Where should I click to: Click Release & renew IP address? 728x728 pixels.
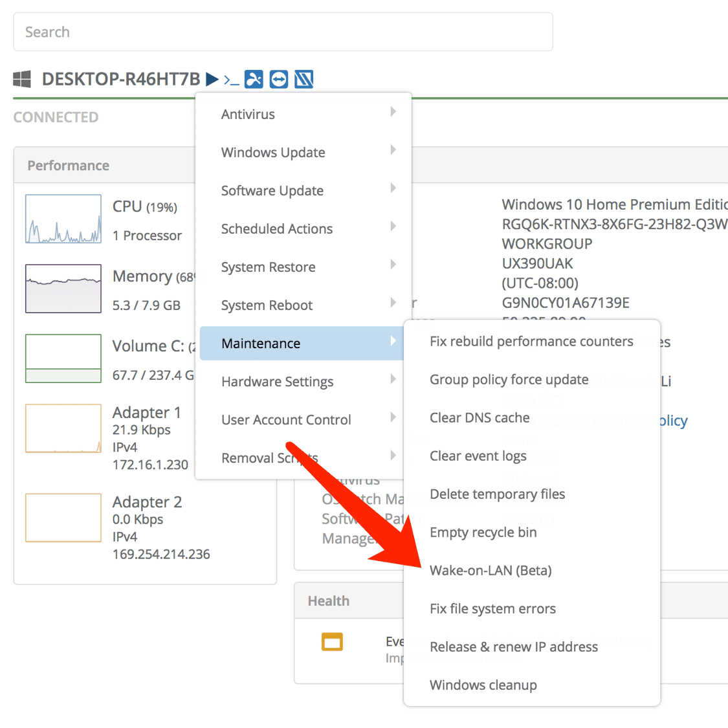[513, 646]
